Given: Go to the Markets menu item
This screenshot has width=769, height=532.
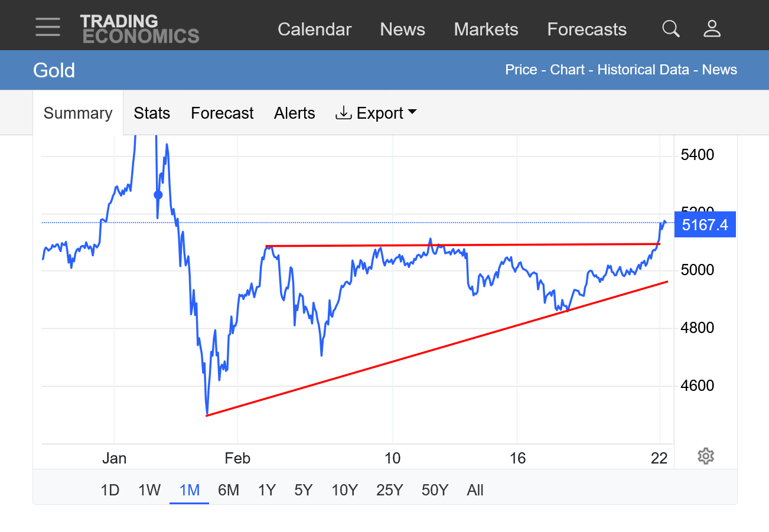Looking at the screenshot, I should tap(485, 29).
